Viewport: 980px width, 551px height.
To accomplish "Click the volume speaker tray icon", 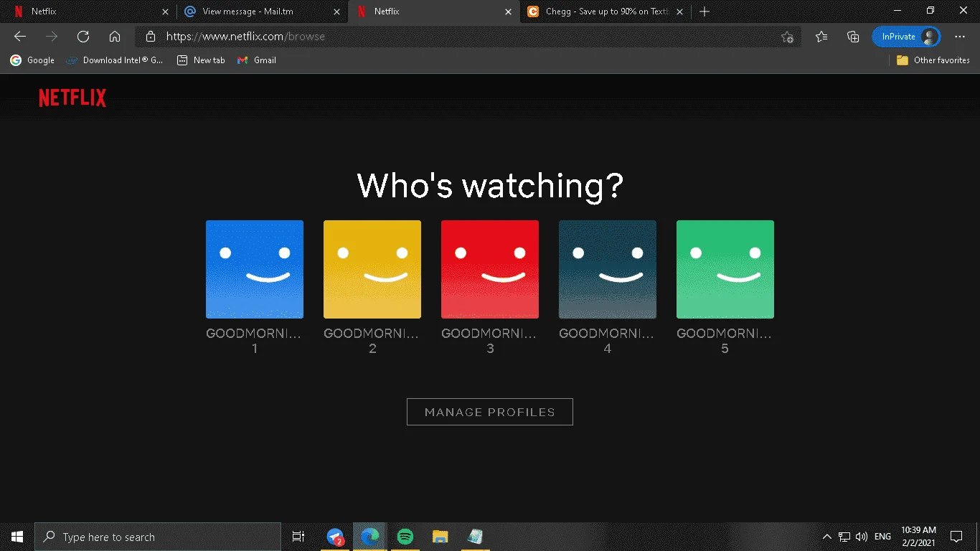I will pos(862,537).
